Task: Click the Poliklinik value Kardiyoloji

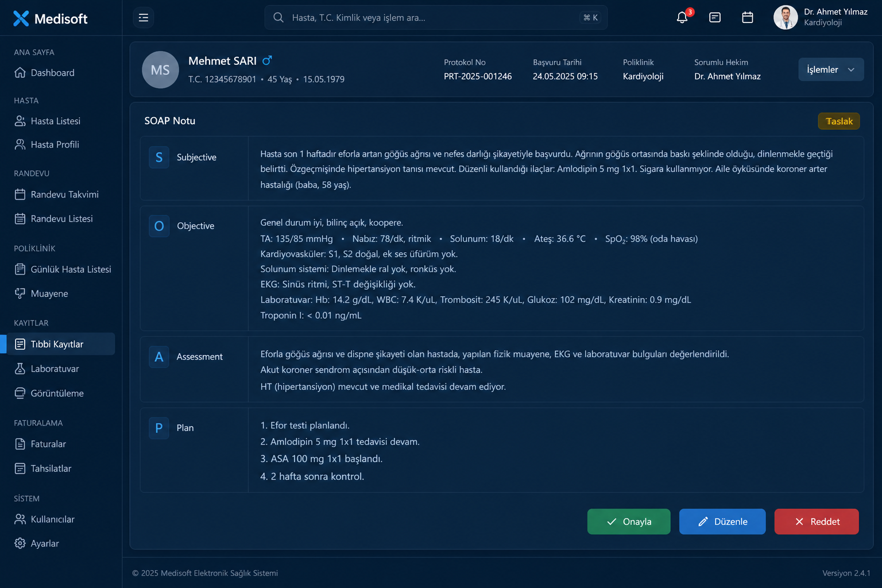Action: [x=643, y=76]
